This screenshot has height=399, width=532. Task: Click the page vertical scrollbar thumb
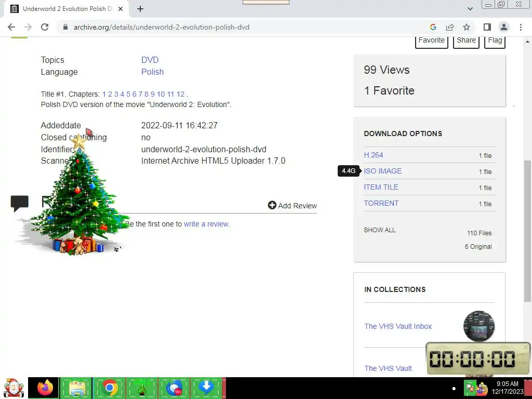[x=527, y=231]
